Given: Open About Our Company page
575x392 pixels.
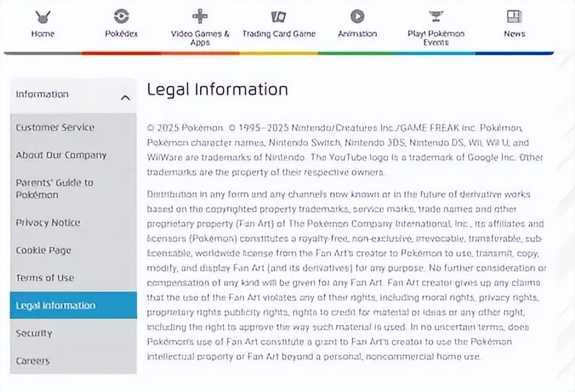Looking at the screenshot, I should click(61, 155).
